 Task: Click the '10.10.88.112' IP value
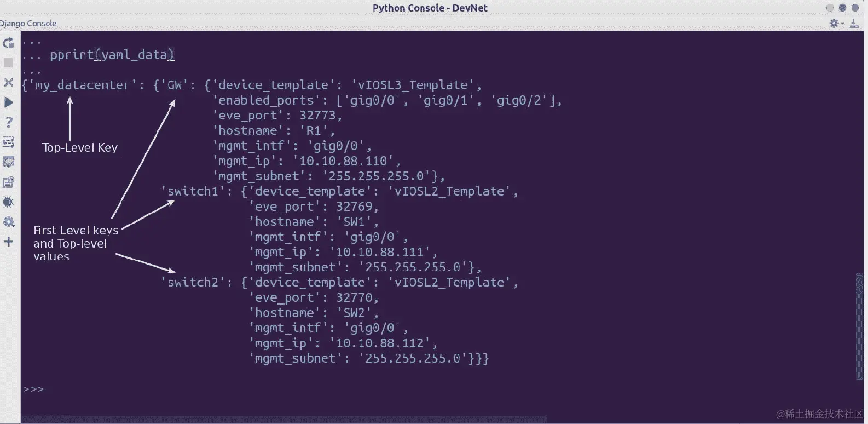click(380, 343)
